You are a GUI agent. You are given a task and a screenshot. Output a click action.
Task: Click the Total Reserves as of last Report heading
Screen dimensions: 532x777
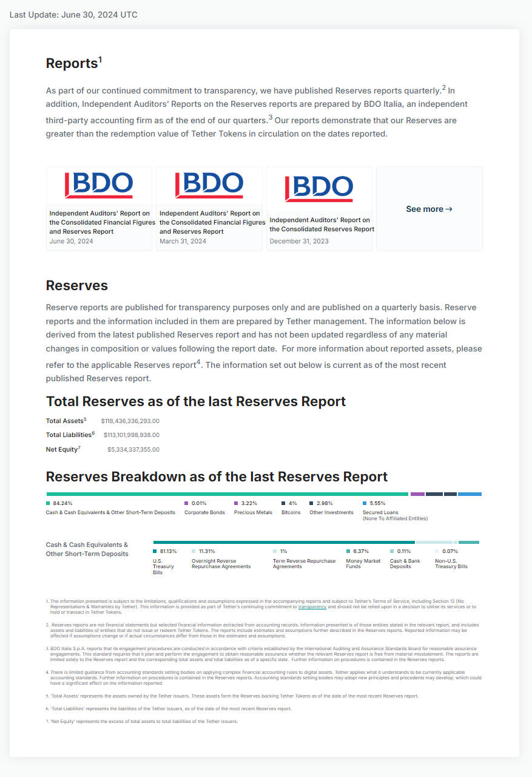(x=196, y=402)
